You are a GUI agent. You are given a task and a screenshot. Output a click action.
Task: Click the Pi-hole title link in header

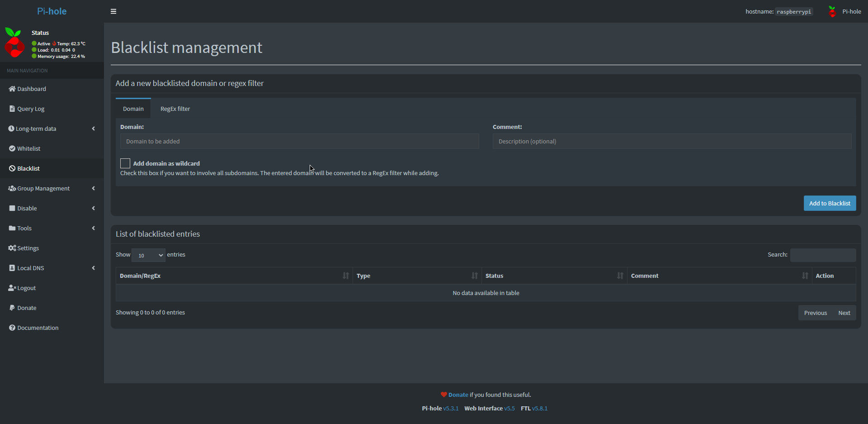pyautogui.click(x=52, y=11)
